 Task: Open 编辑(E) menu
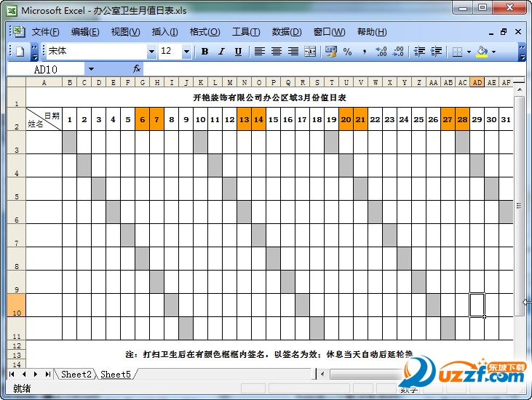85,32
